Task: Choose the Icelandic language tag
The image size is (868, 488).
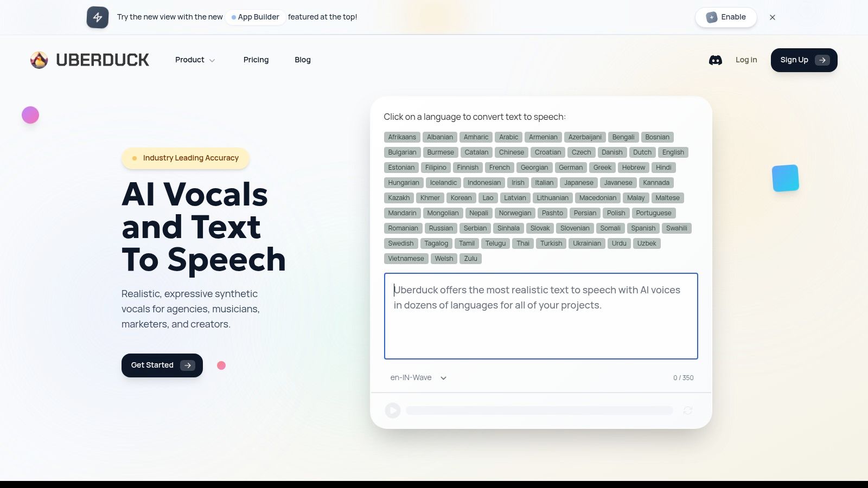Action: [443, 183]
